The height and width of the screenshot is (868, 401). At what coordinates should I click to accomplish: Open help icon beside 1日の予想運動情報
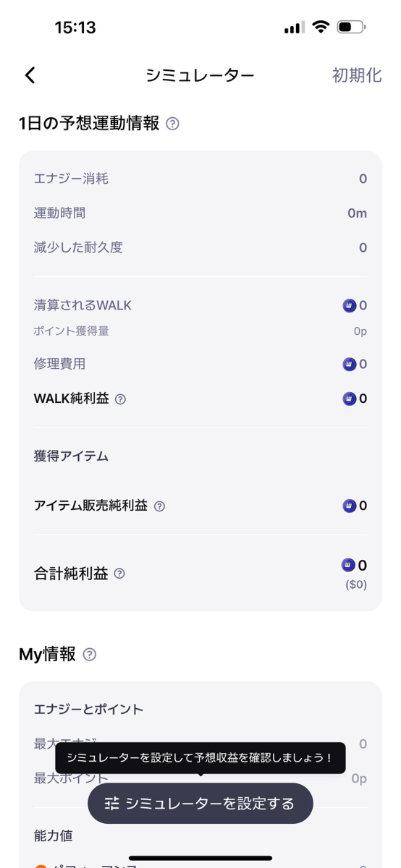pos(172,124)
